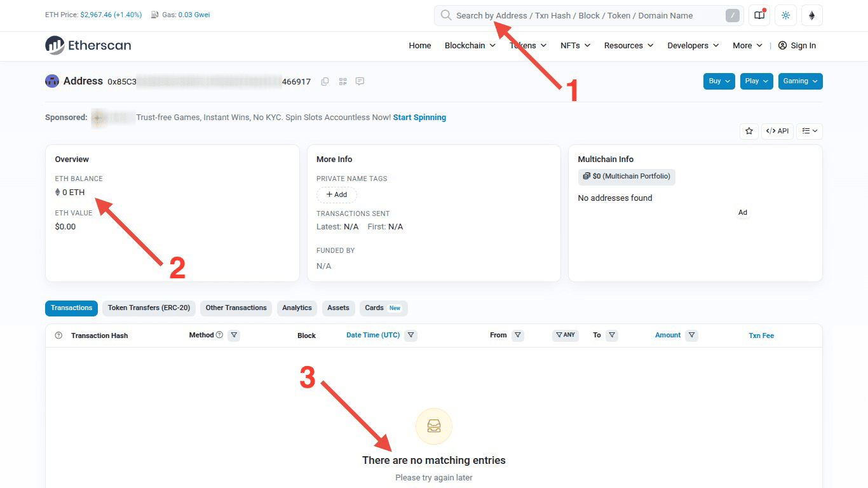Expand the Blockchain menu
The width and height of the screenshot is (868, 488).
point(470,45)
